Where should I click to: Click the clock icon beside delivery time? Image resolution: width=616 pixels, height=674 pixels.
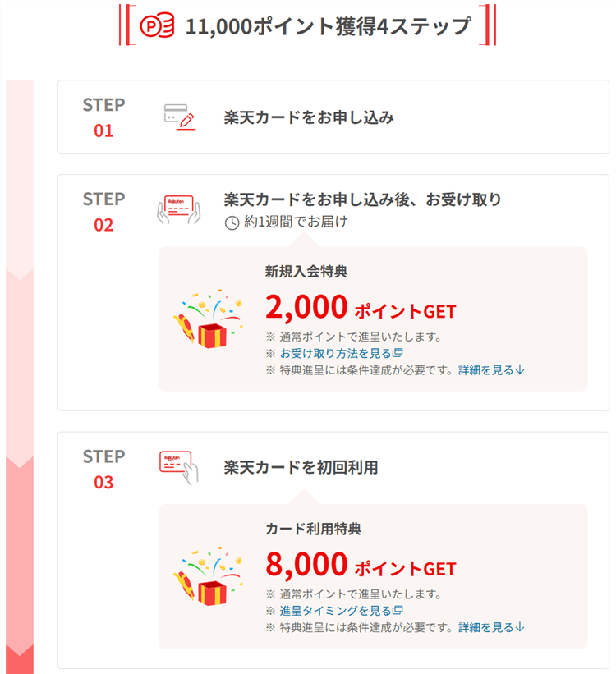[x=232, y=222]
